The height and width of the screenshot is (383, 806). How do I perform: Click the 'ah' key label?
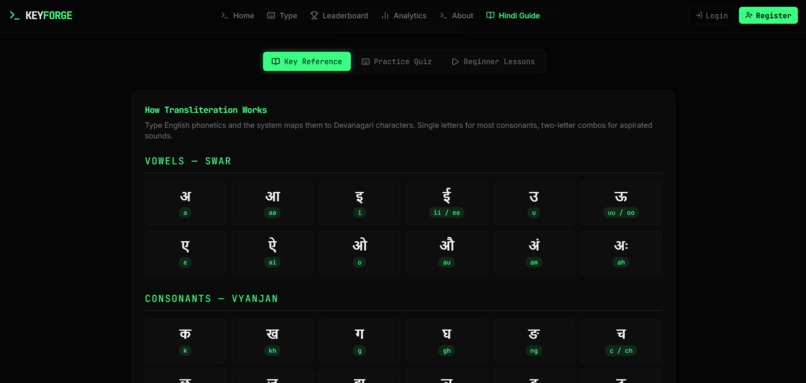pos(621,262)
